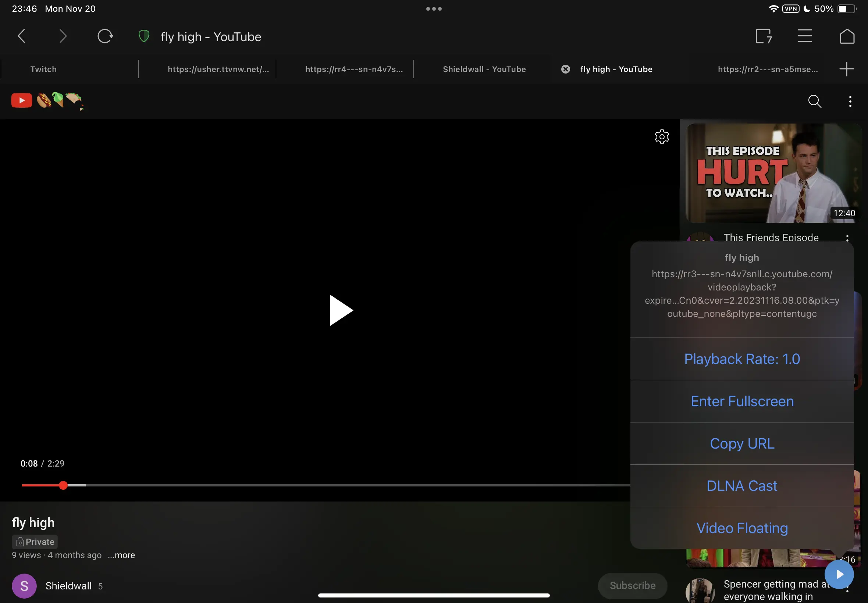
Task: Tap the YouTube logo
Action: (22, 100)
